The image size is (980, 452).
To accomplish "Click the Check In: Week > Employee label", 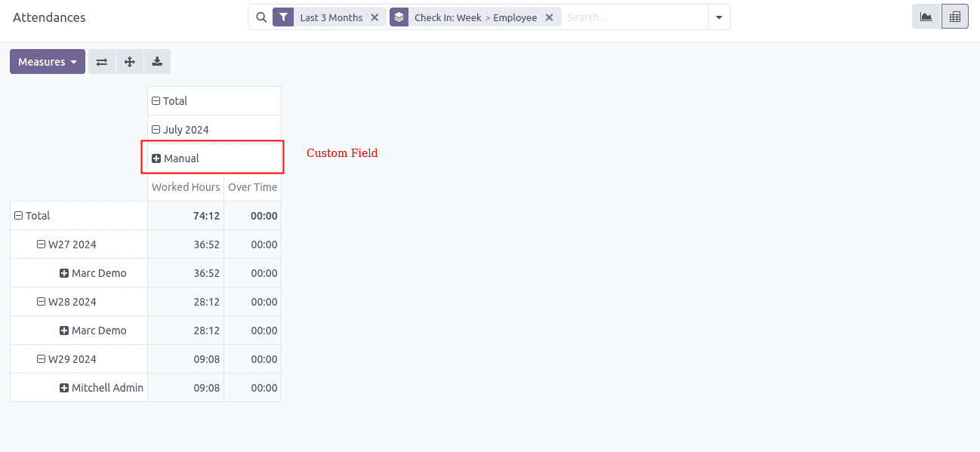I will [x=476, y=17].
